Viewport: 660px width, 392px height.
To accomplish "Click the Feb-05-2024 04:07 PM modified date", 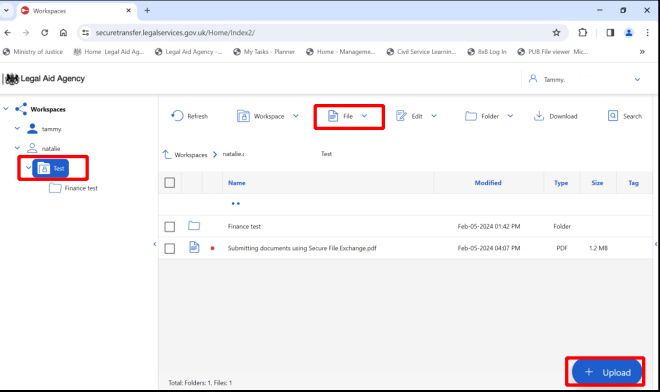I will (x=489, y=248).
